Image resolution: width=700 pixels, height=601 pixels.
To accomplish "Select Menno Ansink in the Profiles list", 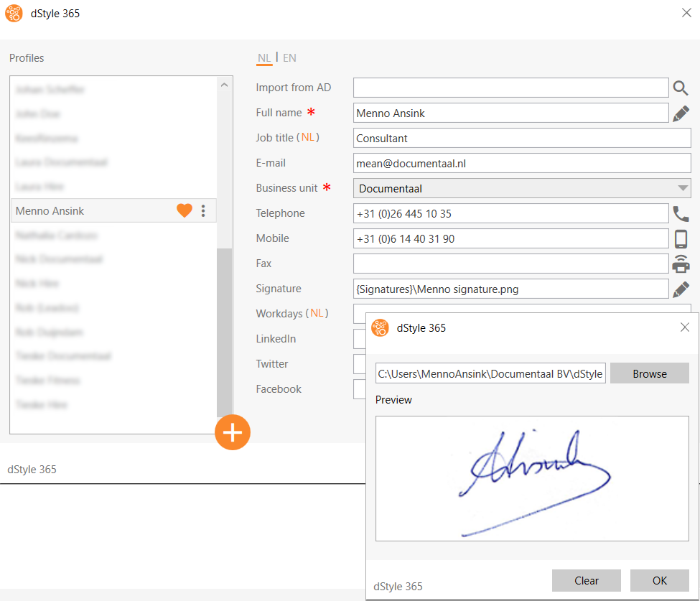I will pos(113,211).
